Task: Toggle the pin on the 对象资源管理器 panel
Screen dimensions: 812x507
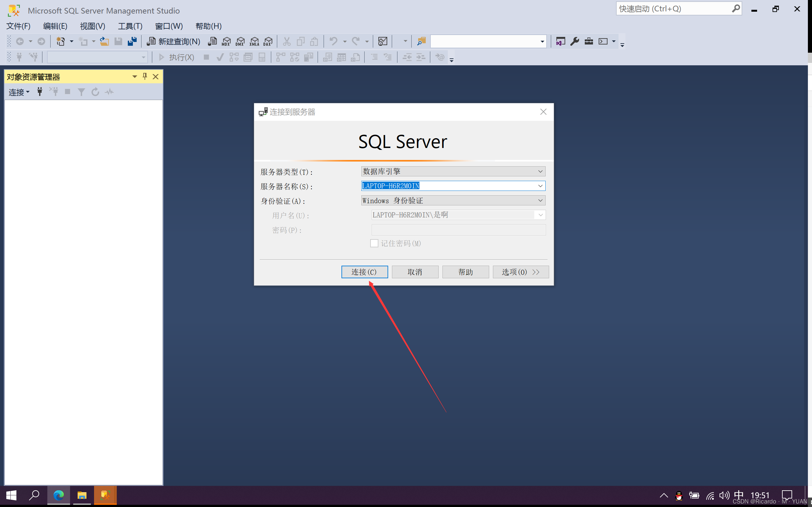Action: (x=145, y=76)
